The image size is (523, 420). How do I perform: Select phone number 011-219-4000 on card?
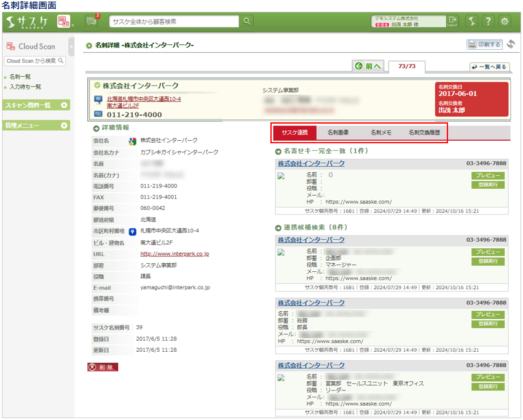point(134,114)
